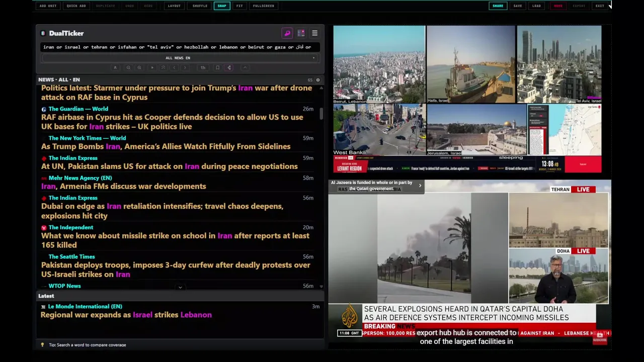Expand the Al Jazeera funding notice arrow
The height and width of the screenshot is (362, 644).
pyautogui.click(x=420, y=186)
